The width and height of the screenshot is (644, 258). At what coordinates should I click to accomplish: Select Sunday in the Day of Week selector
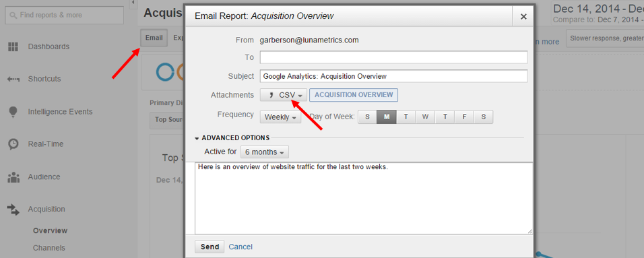368,117
